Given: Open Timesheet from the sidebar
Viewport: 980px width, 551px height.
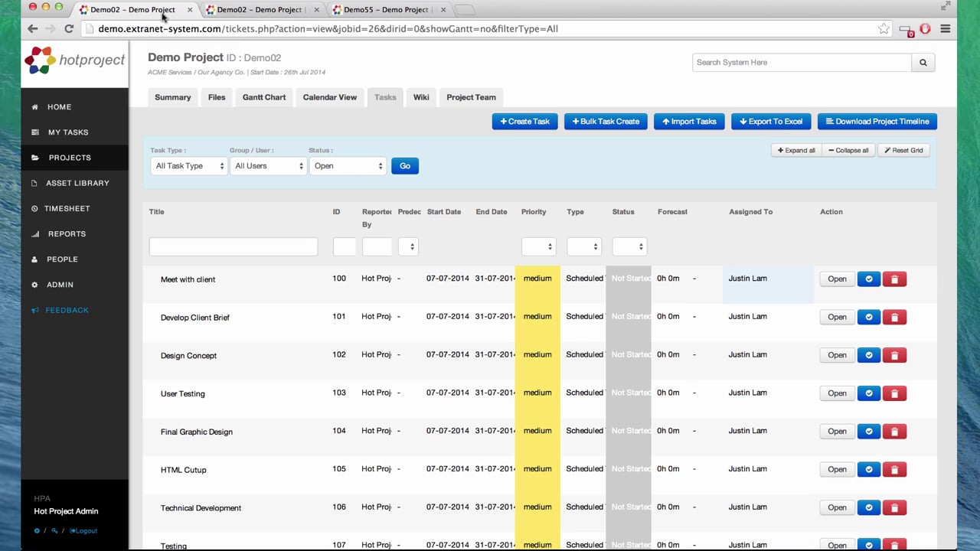Looking at the screenshot, I should coord(67,208).
